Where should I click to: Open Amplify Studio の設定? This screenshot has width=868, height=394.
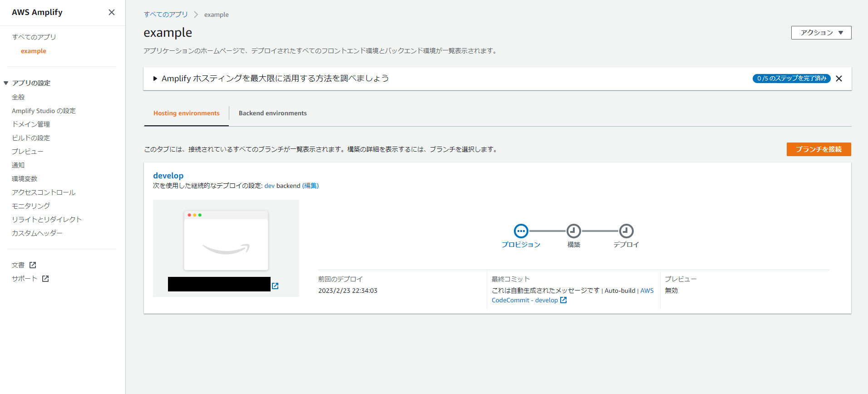pyautogui.click(x=44, y=111)
